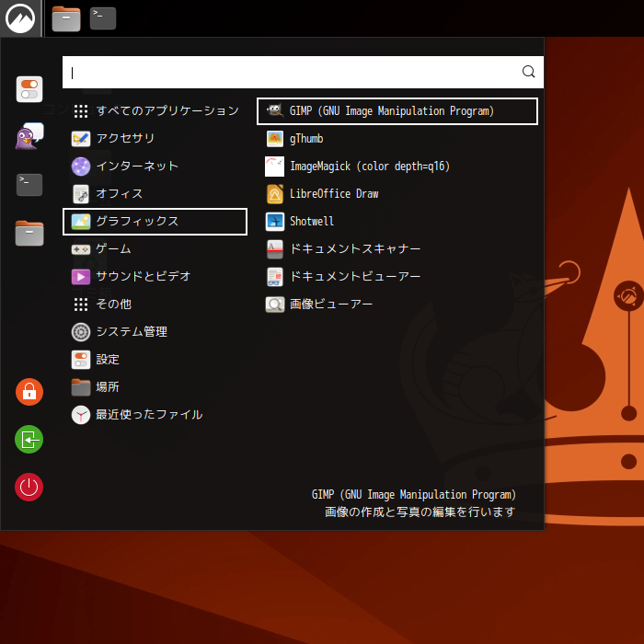The image size is (644, 644).
Task: Launch 画像ビューアー
Action: point(397,305)
